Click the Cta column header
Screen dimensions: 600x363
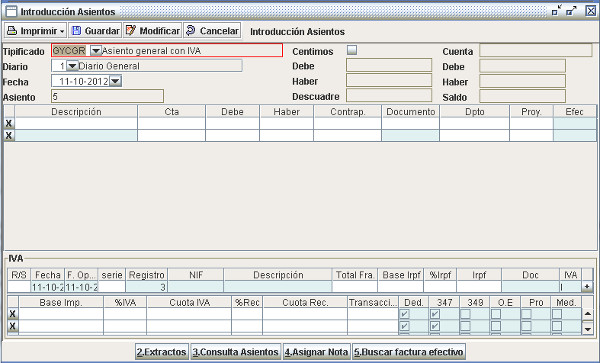[172, 112]
